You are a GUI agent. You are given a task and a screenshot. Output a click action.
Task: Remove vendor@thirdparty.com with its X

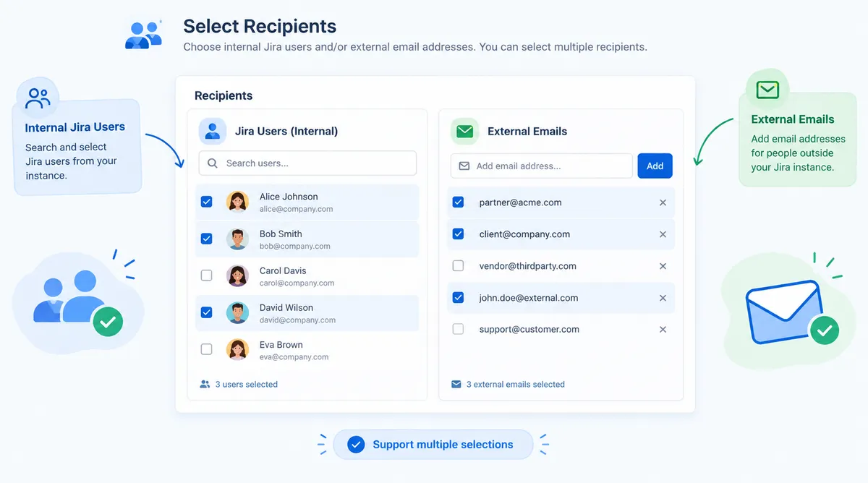click(663, 266)
